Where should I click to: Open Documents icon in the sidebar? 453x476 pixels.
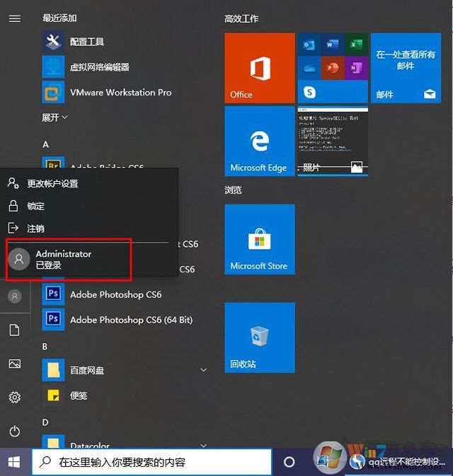pyautogui.click(x=15, y=330)
